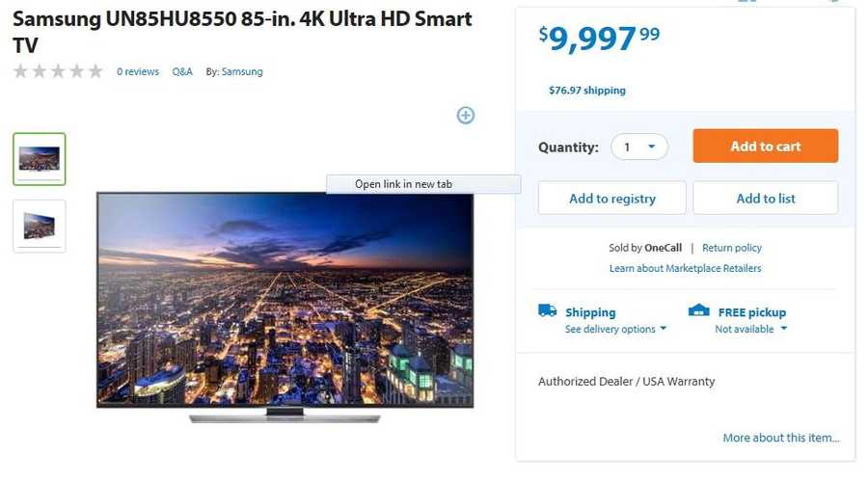The width and height of the screenshot is (868, 482).
Task: Select the first TV front-view thumbnail
Action: [40, 159]
